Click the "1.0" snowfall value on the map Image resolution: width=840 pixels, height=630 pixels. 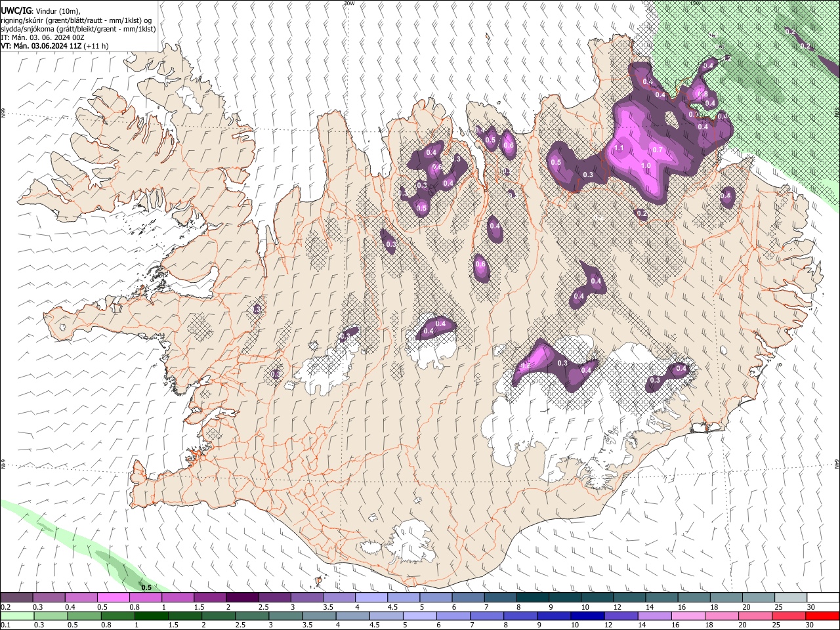pos(646,166)
